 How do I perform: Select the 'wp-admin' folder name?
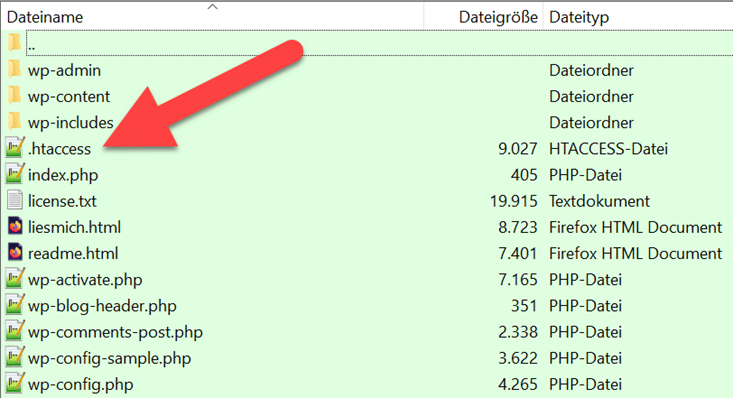tap(64, 70)
